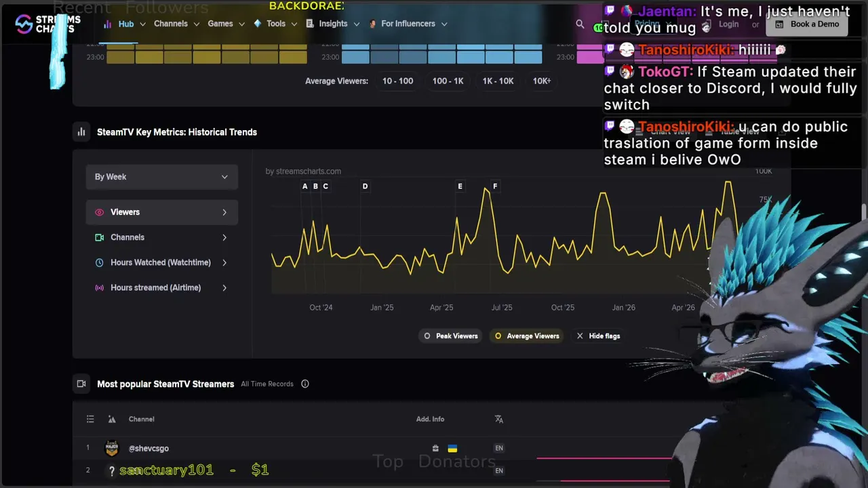Image resolution: width=868 pixels, height=488 pixels.
Task: Click the video icon beside Most popular Streamers
Action: tap(81, 384)
